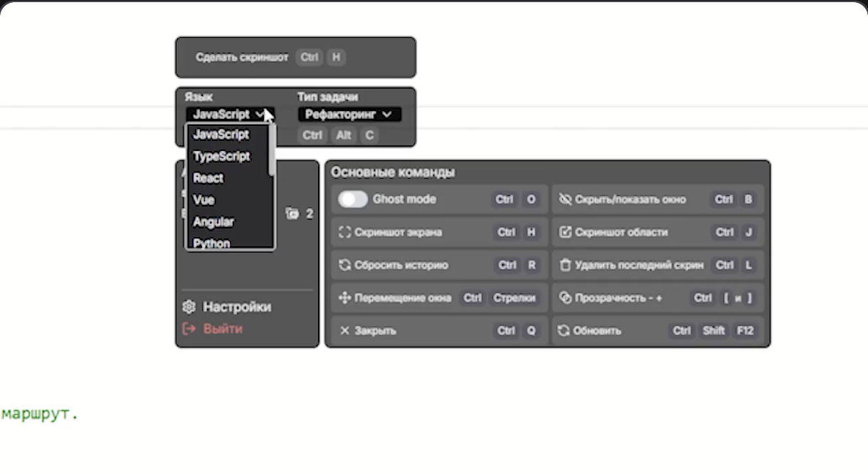Click the Скриншот экрана command row
Viewport: 868px width, 474px height.
pos(439,232)
